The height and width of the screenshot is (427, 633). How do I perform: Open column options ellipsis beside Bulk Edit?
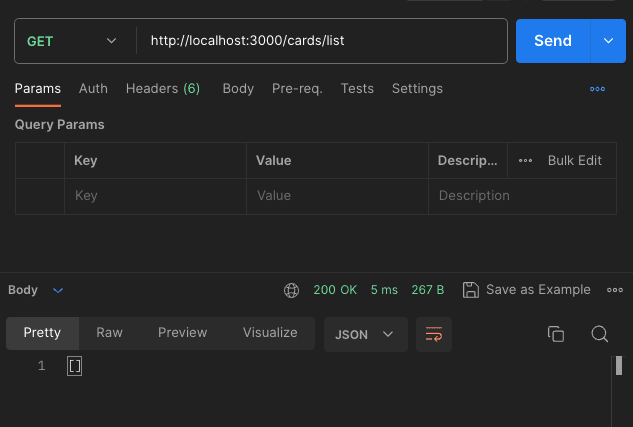[x=526, y=161]
